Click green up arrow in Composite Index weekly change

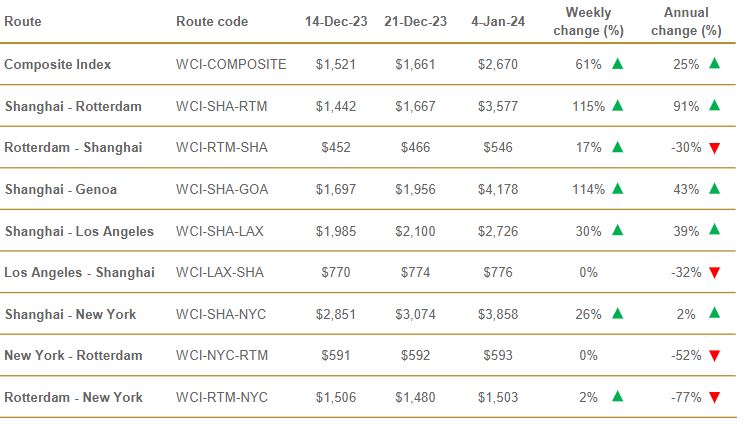tap(617, 64)
